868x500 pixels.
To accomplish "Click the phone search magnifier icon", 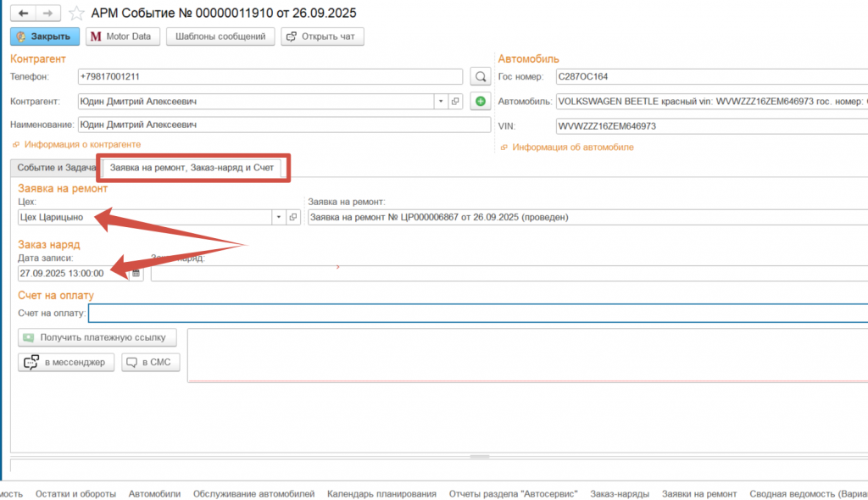I will pos(480,77).
